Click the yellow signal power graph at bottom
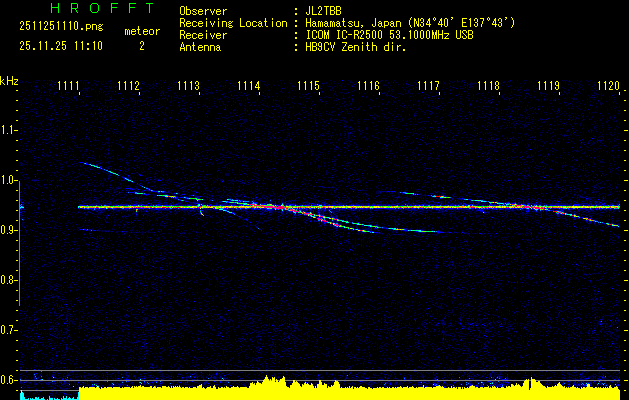 (350, 390)
